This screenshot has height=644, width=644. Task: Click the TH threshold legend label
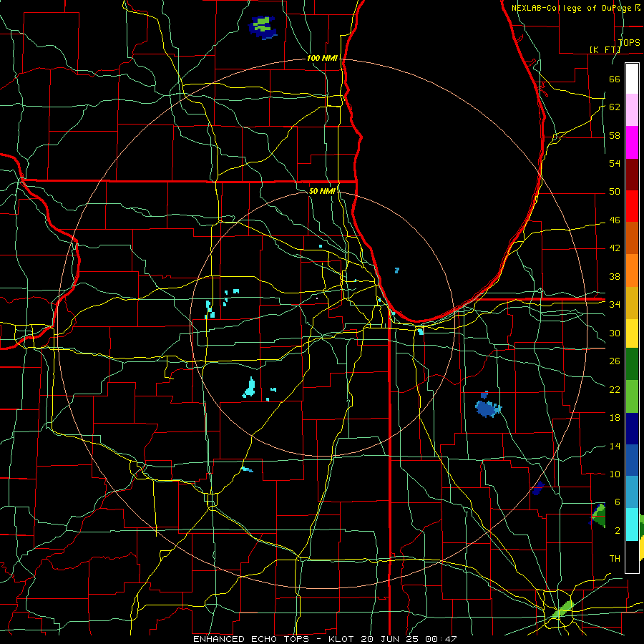coord(615,558)
